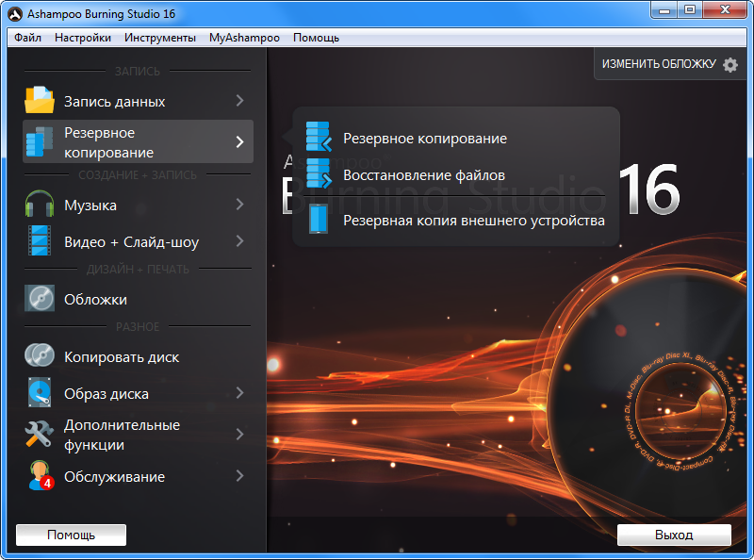Click the Выход button
The height and width of the screenshot is (560, 754).
pyautogui.click(x=674, y=535)
